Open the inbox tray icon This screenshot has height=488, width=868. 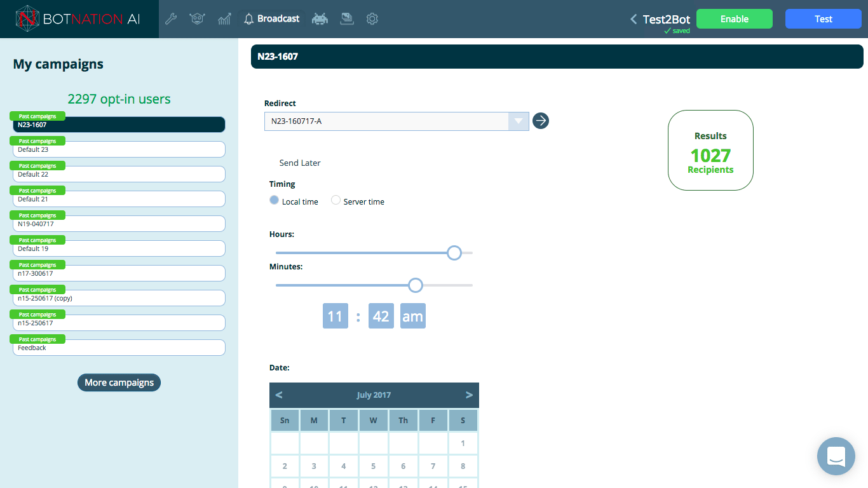click(346, 19)
